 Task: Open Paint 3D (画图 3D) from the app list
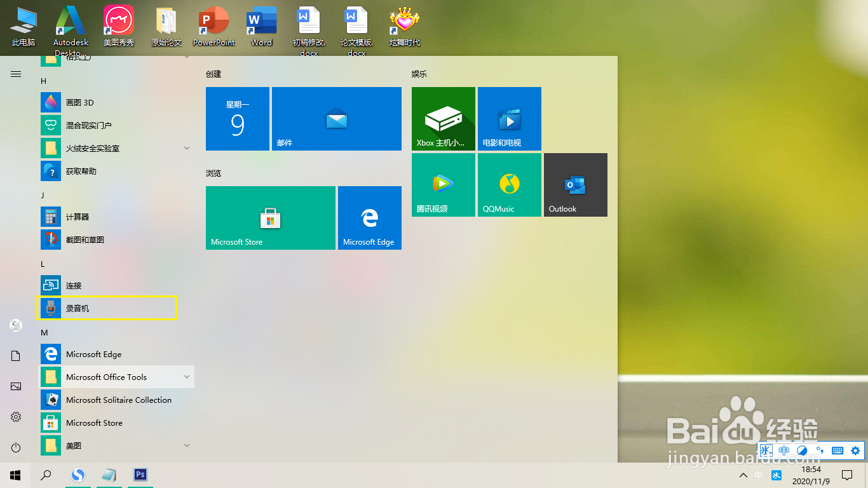pyautogui.click(x=117, y=102)
